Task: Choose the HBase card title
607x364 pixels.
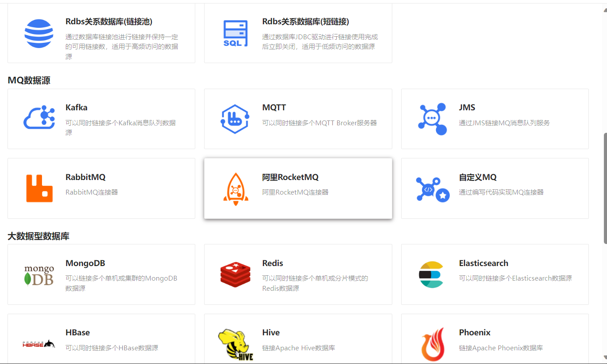Action: (x=78, y=333)
